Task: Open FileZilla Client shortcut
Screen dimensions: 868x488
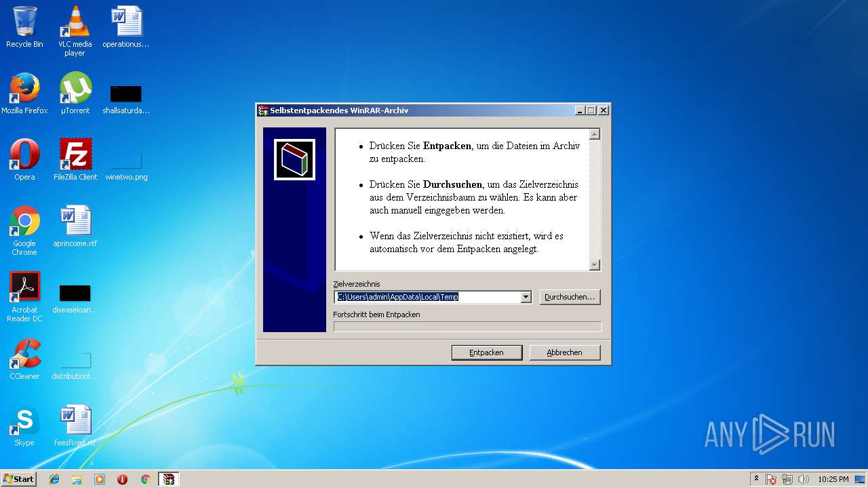Action: (x=75, y=160)
